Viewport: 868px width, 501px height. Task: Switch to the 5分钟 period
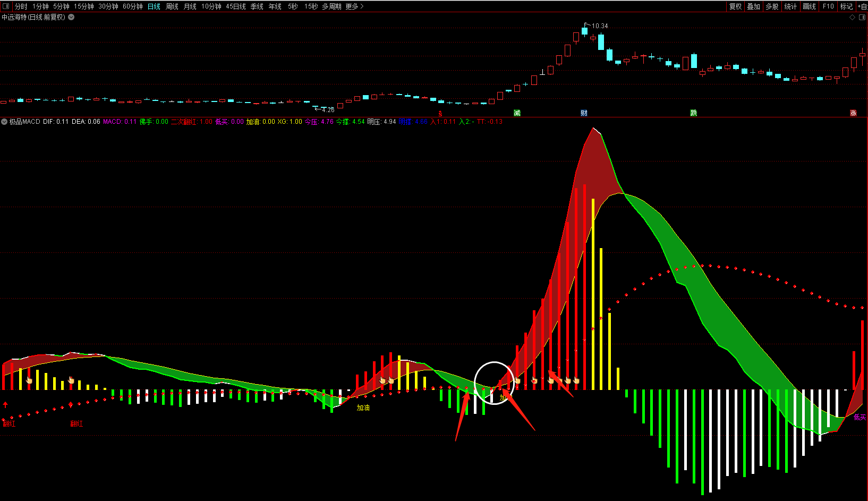point(61,6)
